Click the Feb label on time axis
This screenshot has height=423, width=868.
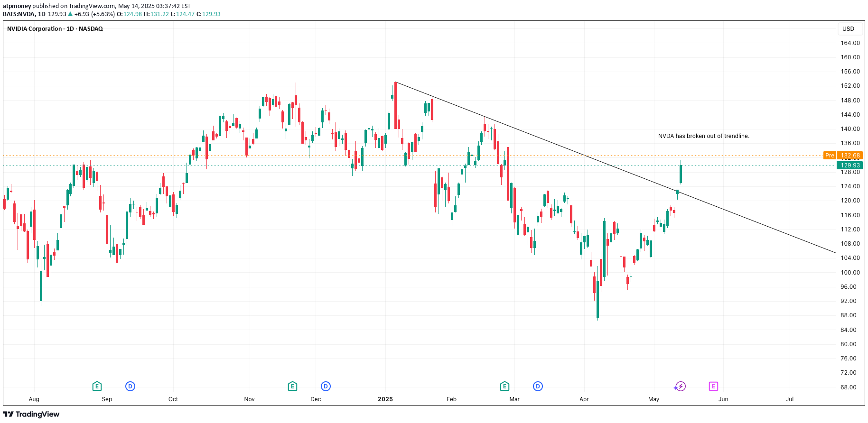coord(451,399)
